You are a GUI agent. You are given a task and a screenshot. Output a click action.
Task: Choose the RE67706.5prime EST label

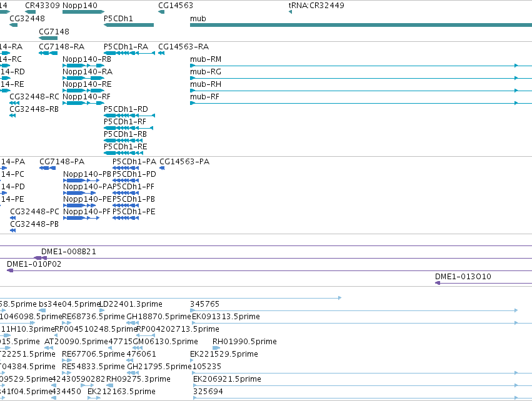click(x=93, y=355)
